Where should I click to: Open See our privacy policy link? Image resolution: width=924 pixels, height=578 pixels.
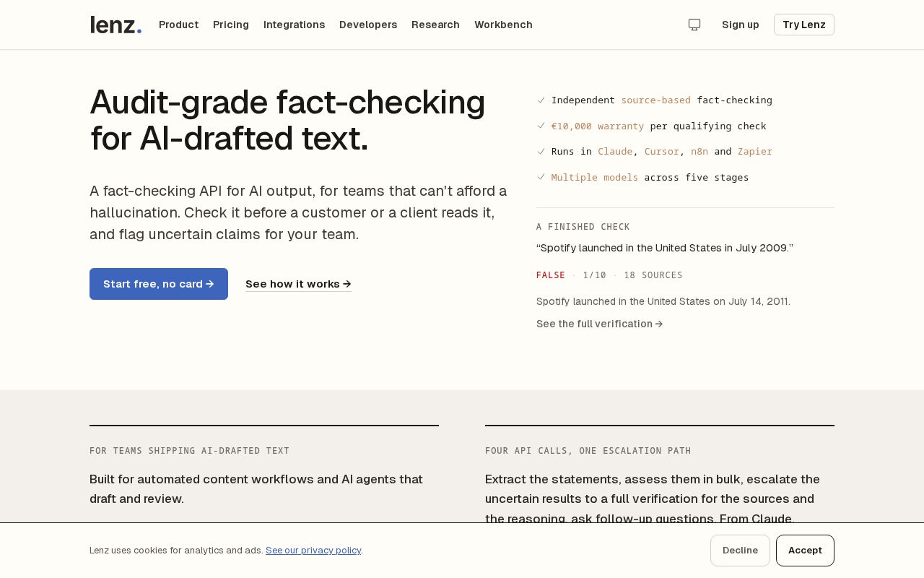click(313, 551)
